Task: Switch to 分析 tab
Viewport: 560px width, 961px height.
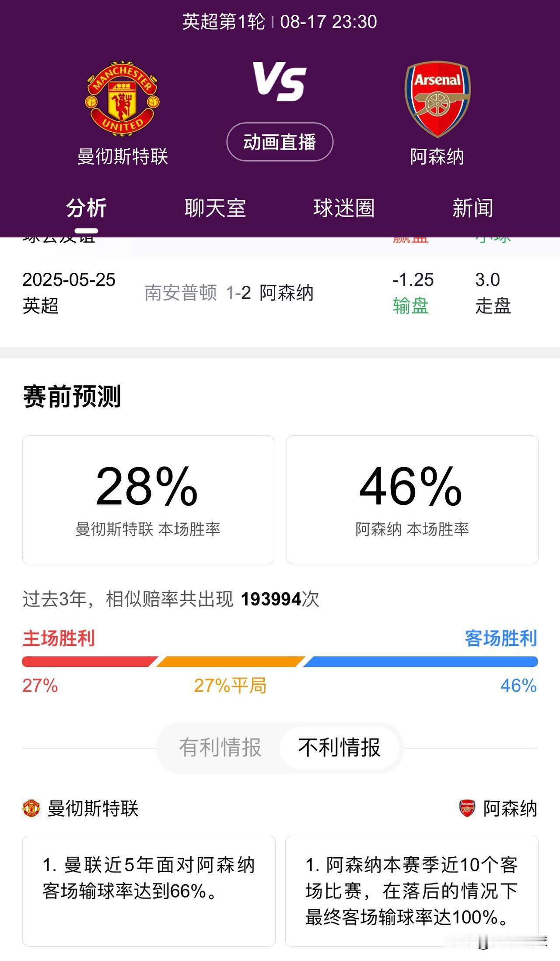Action: [x=86, y=208]
